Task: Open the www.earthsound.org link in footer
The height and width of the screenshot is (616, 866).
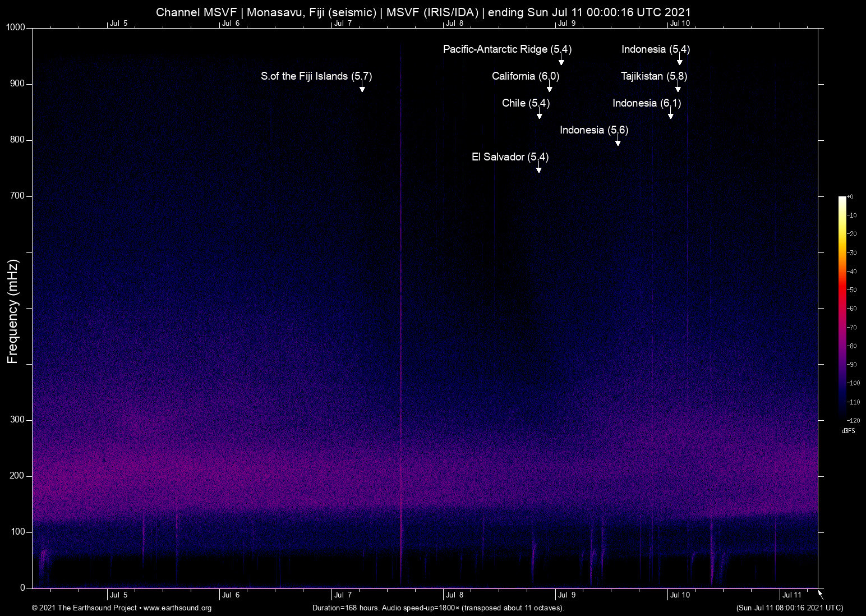Action: [177, 608]
